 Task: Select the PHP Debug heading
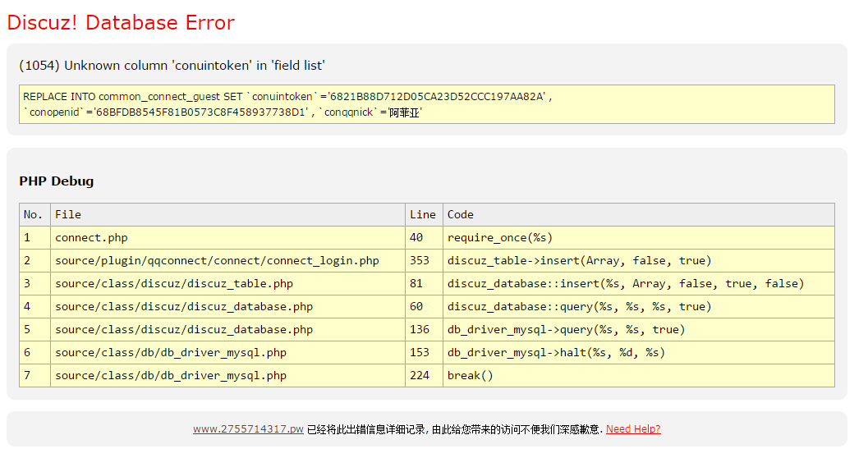click(57, 181)
